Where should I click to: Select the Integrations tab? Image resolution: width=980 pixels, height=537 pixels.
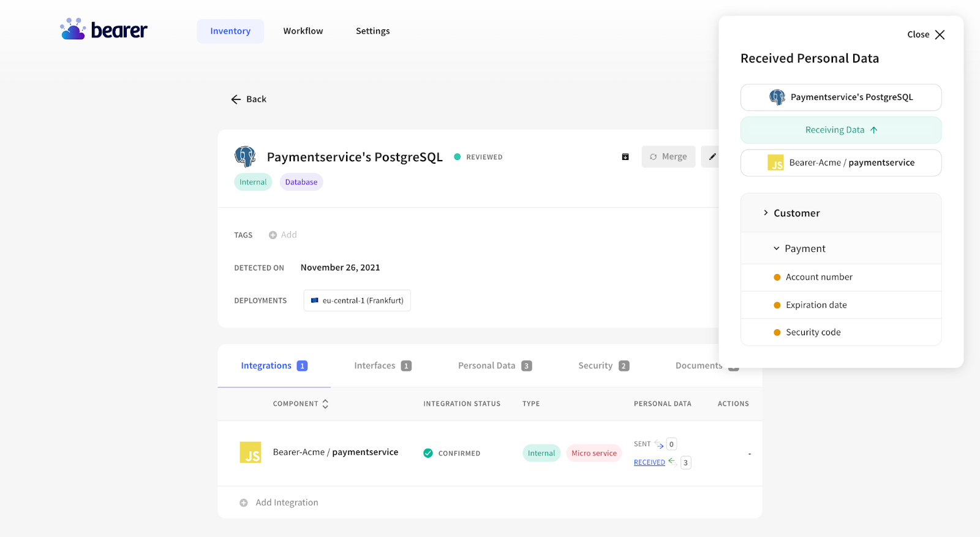click(x=274, y=366)
